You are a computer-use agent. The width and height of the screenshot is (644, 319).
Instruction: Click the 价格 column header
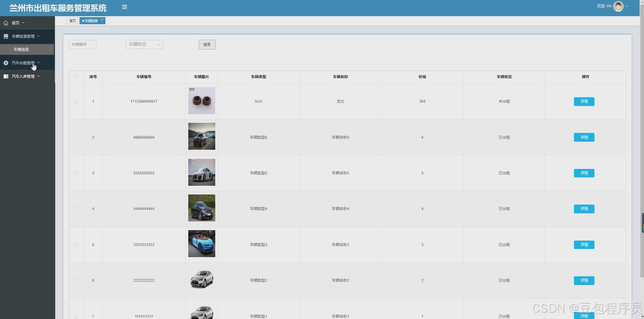[x=422, y=77]
